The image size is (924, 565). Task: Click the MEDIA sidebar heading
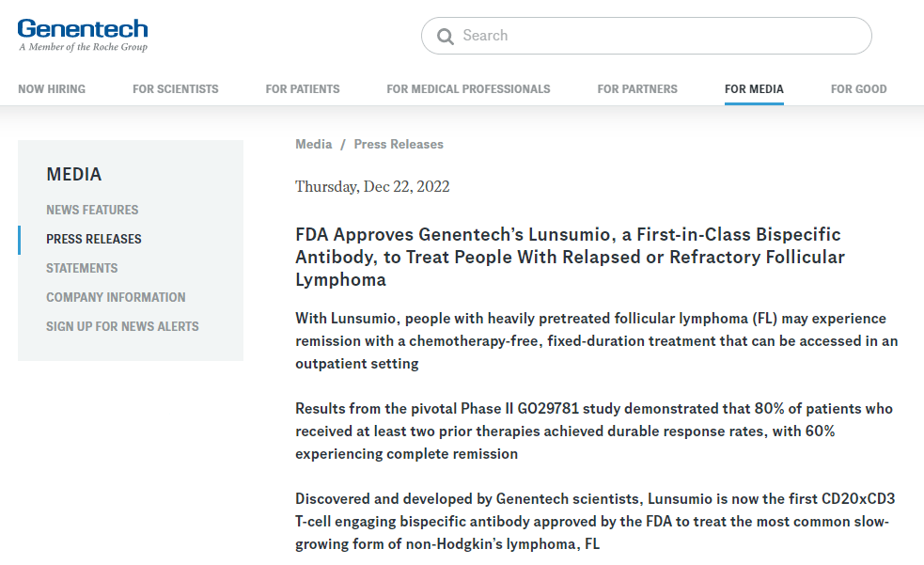coord(74,174)
